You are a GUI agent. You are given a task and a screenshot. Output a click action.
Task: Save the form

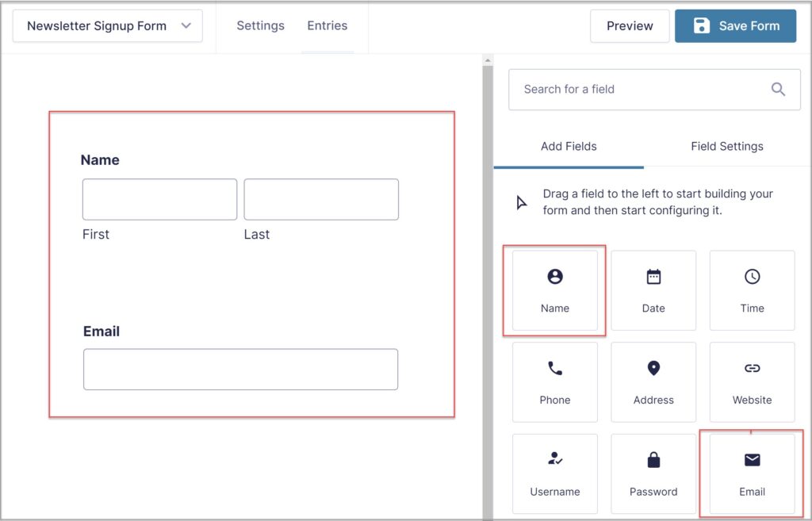735,25
